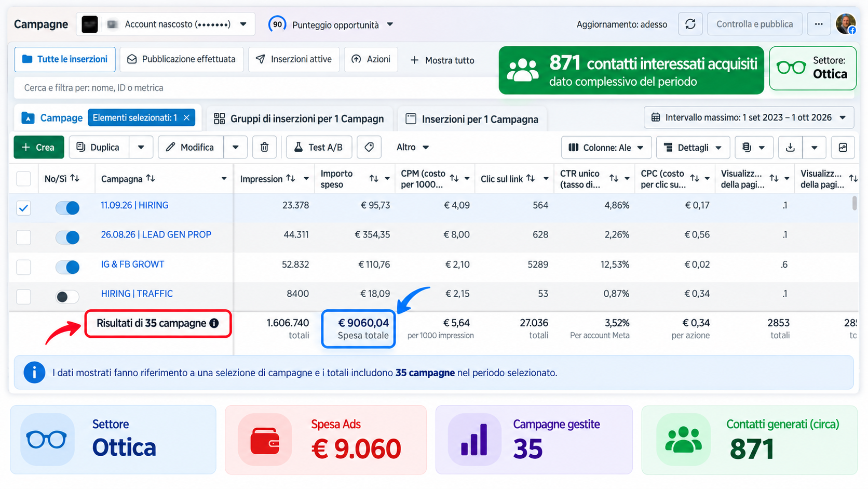This screenshot has height=489, width=868.
Task: Switch to Inserzioni per 1 Campagna tab
Action: (472, 119)
